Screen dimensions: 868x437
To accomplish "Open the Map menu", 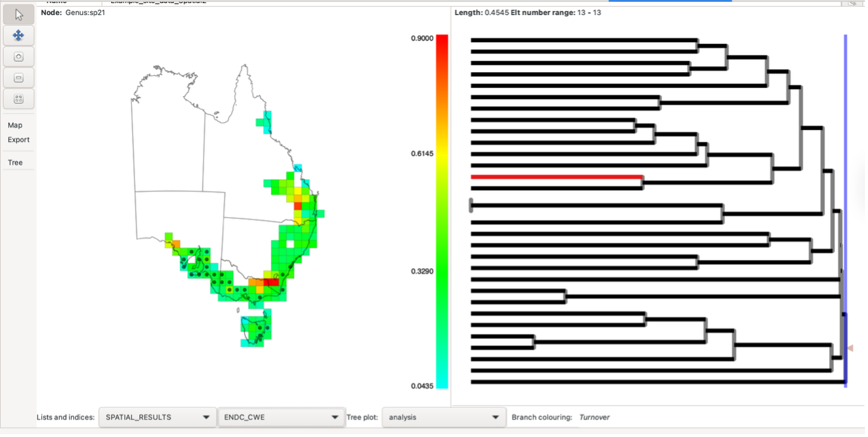I will (15, 125).
